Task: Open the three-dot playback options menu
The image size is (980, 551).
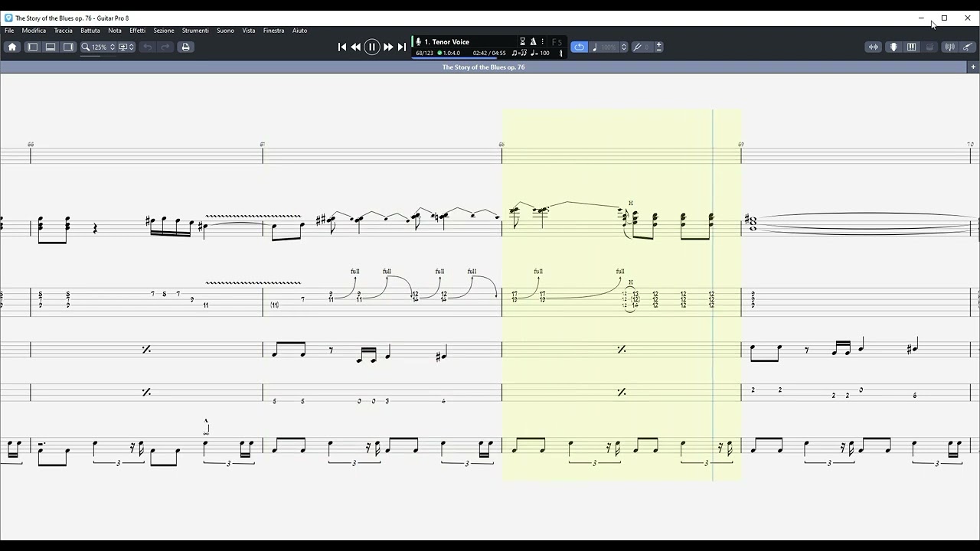Action: coord(543,42)
